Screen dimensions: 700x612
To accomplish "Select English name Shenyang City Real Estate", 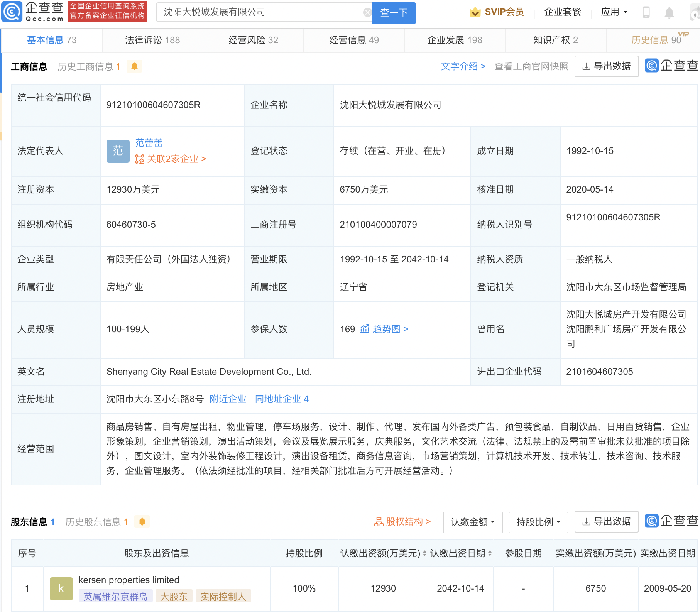I will click(209, 372).
